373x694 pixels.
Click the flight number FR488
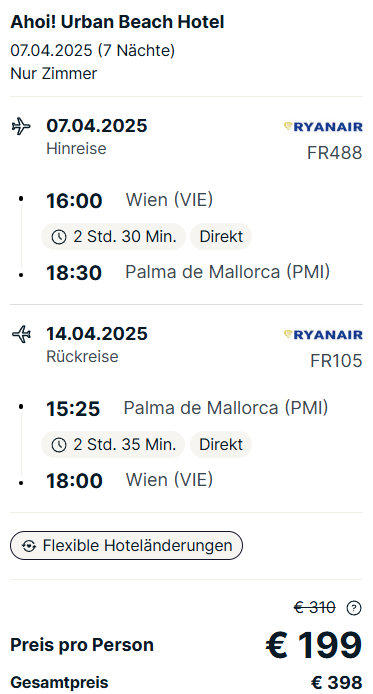(335, 153)
